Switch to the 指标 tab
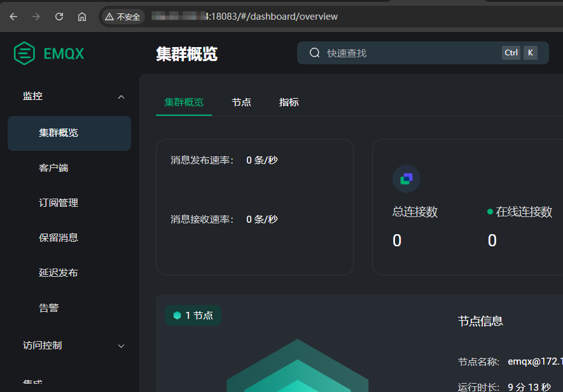 [289, 102]
